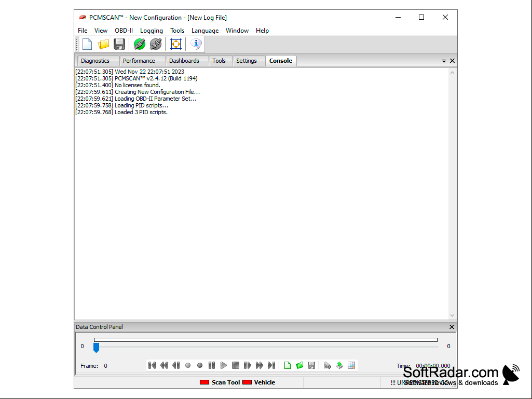Click the 'PCMSCAN v2.4.12 (Build 1194)' line
This screenshot has height=399, width=532.
pyautogui.click(x=137, y=78)
